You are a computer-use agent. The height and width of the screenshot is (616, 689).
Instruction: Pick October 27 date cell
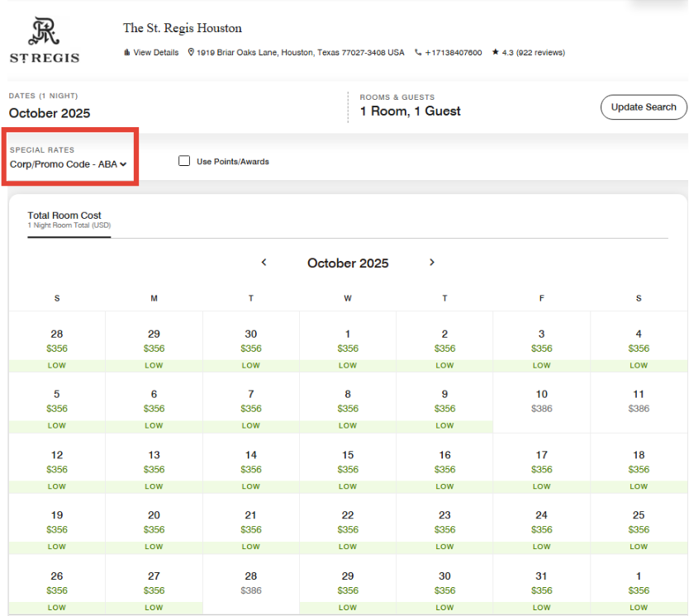coord(154,585)
